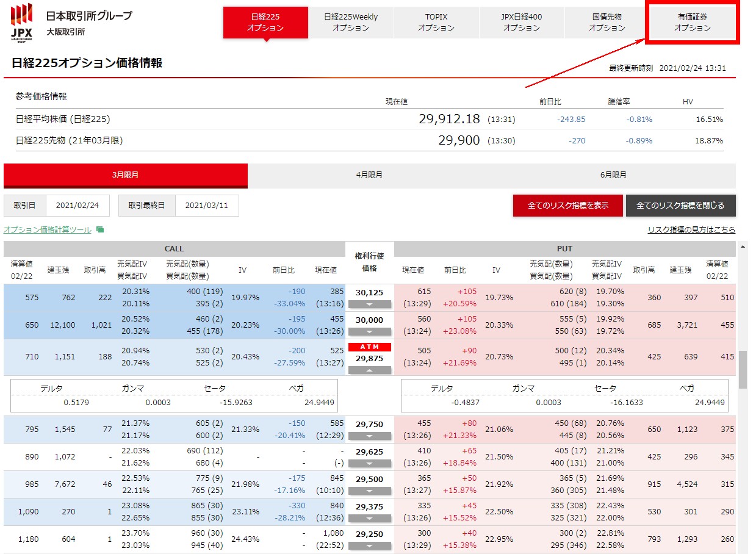Switch to the 日経225Weeklyオプション tab
Viewport: 756px width, 554px height.
pos(351,23)
